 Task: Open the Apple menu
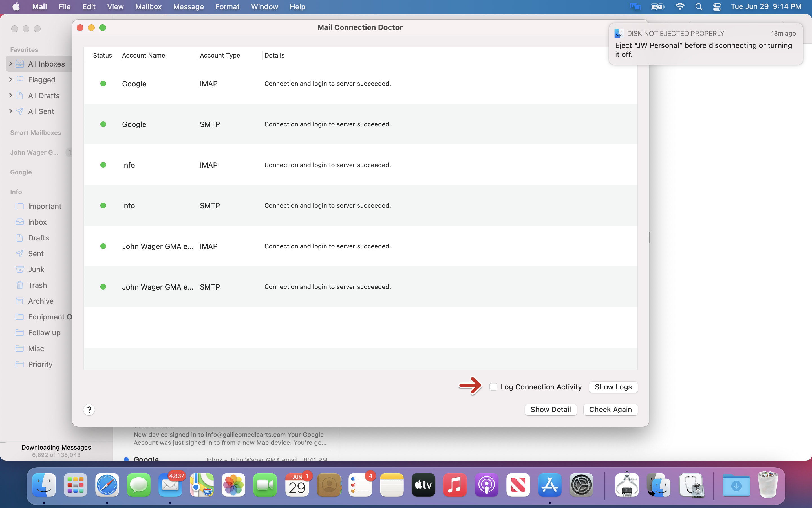point(16,7)
